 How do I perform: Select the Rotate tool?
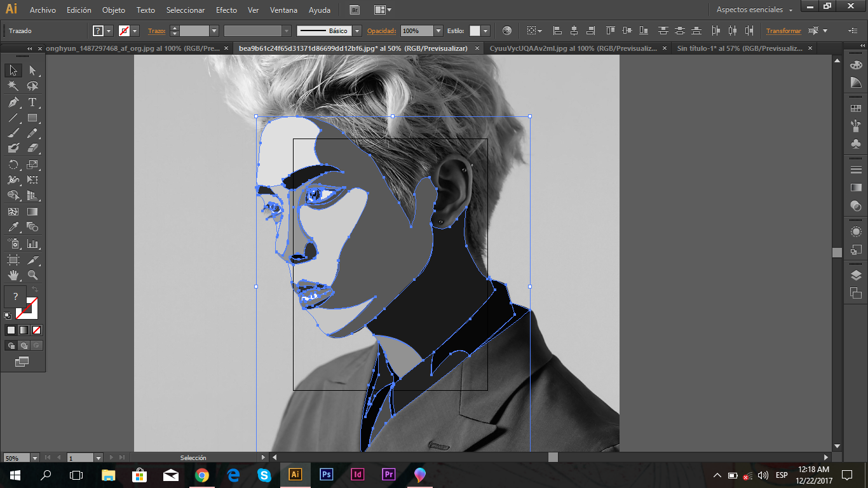[x=13, y=165]
